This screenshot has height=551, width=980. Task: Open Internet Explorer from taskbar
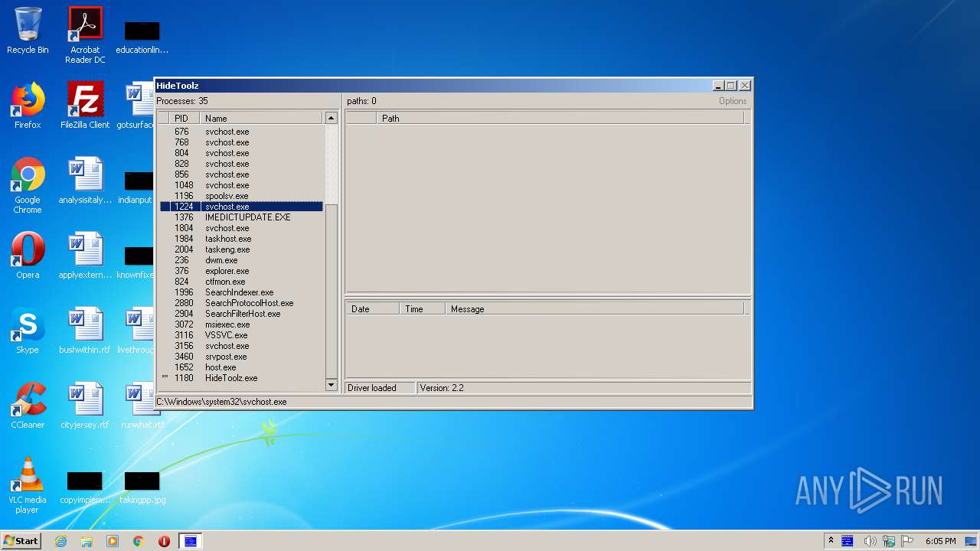(x=60, y=541)
